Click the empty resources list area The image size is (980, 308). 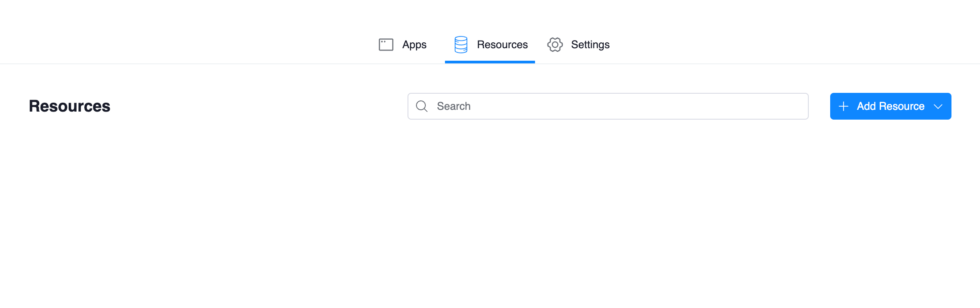point(490,214)
